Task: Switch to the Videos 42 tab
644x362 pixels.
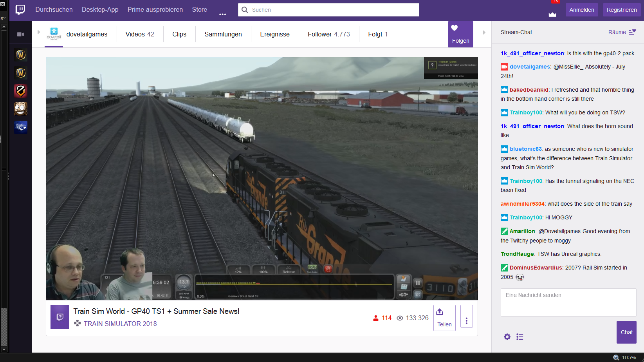Action: coord(140,34)
